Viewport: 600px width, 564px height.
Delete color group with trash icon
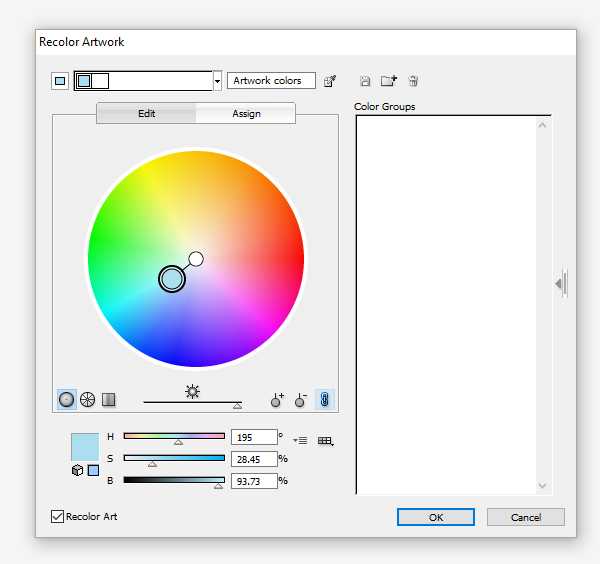tap(413, 81)
